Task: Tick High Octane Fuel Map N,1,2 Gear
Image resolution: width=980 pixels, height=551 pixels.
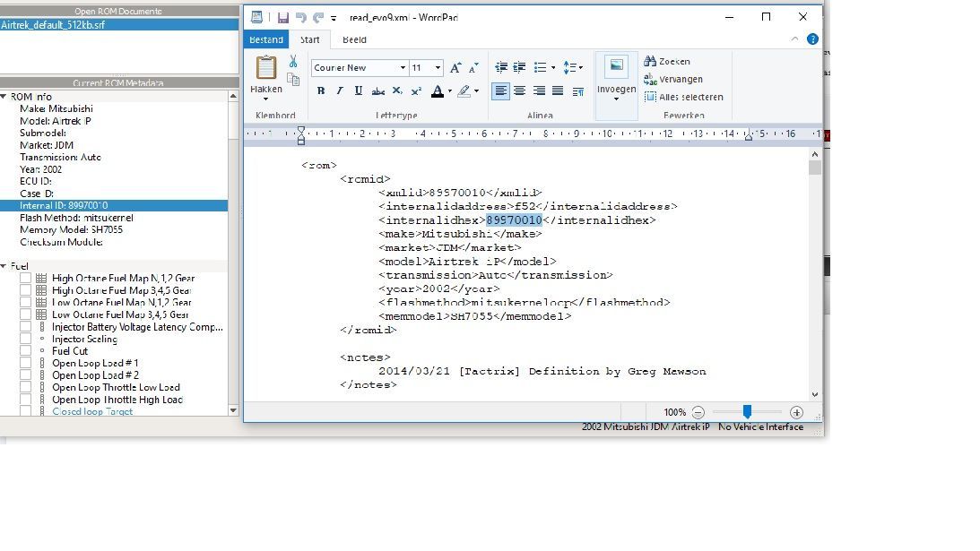Action: coord(26,279)
